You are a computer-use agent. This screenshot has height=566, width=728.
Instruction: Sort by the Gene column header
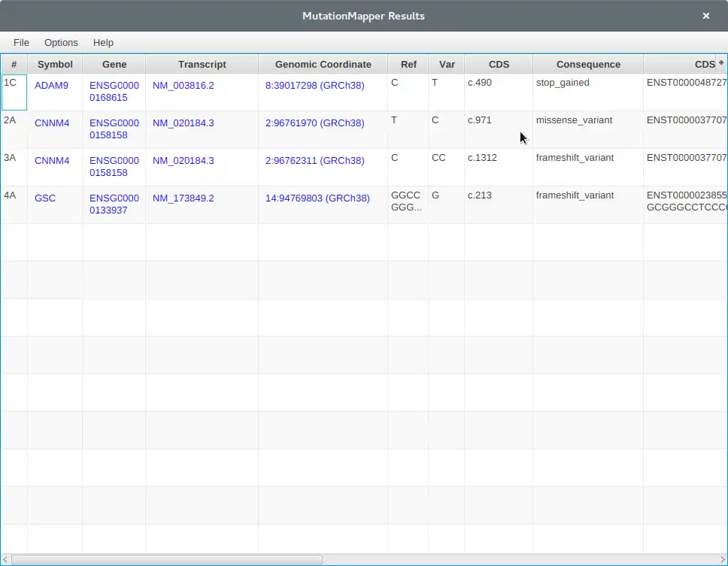click(x=114, y=65)
